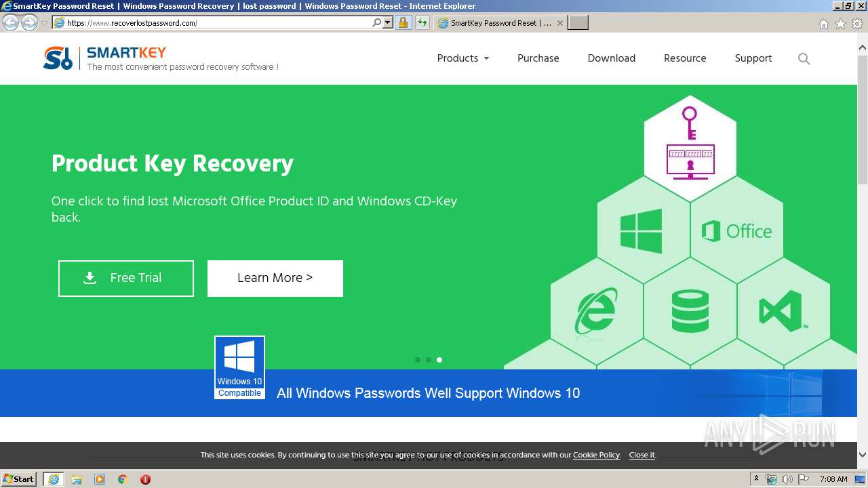Screen dimensions: 868x488
Task: Go back with the browser Back arrow
Action: (10, 23)
